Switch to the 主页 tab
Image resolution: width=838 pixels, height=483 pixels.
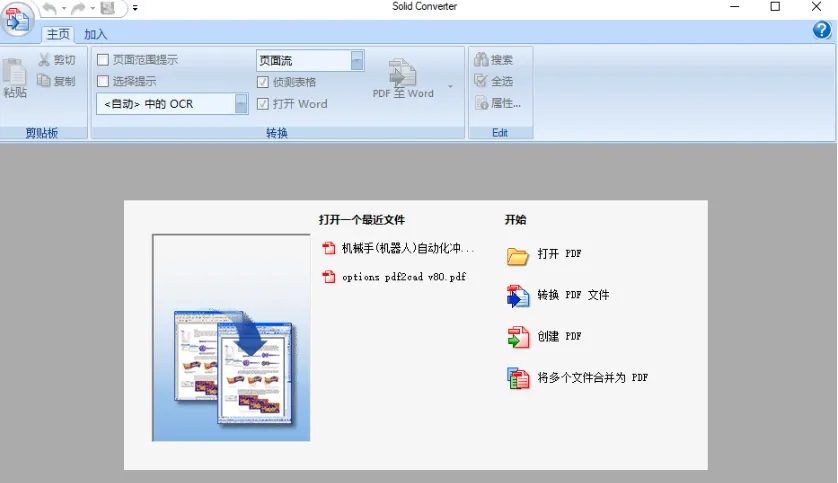coord(58,34)
